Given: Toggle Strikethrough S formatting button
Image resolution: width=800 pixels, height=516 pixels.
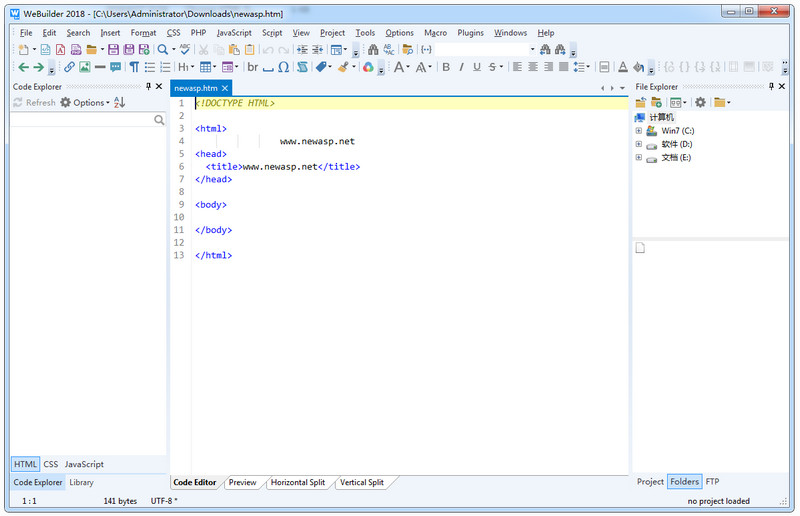Looking at the screenshot, I should pos(492,67).
